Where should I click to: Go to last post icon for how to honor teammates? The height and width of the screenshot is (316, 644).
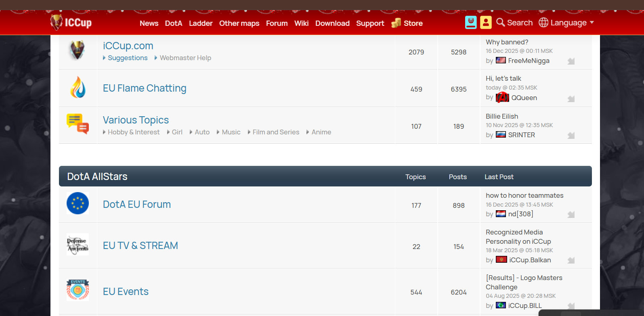[571, 215]
